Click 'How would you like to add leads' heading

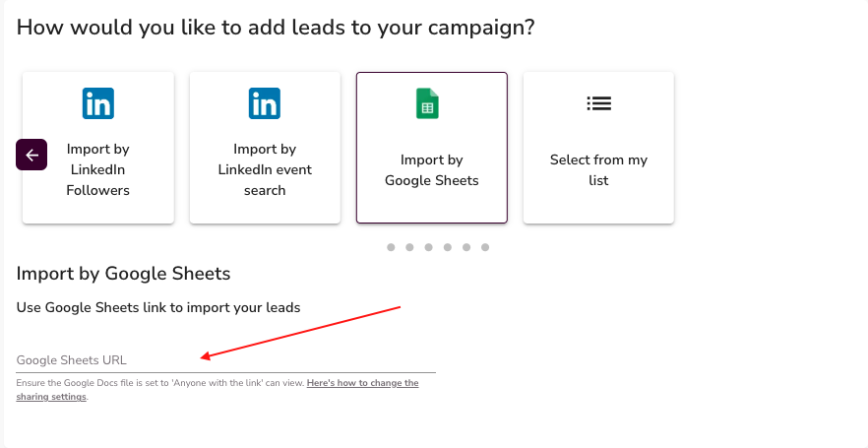pos(276,28)
